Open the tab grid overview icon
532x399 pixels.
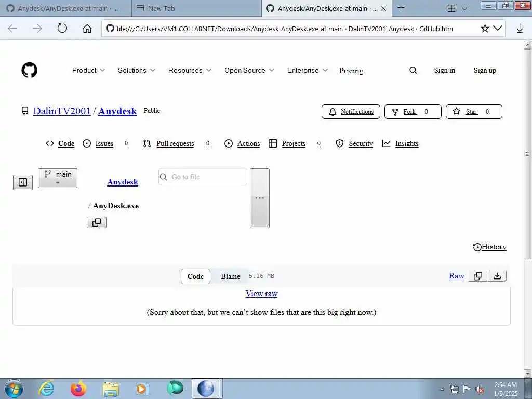click(451, 8)
